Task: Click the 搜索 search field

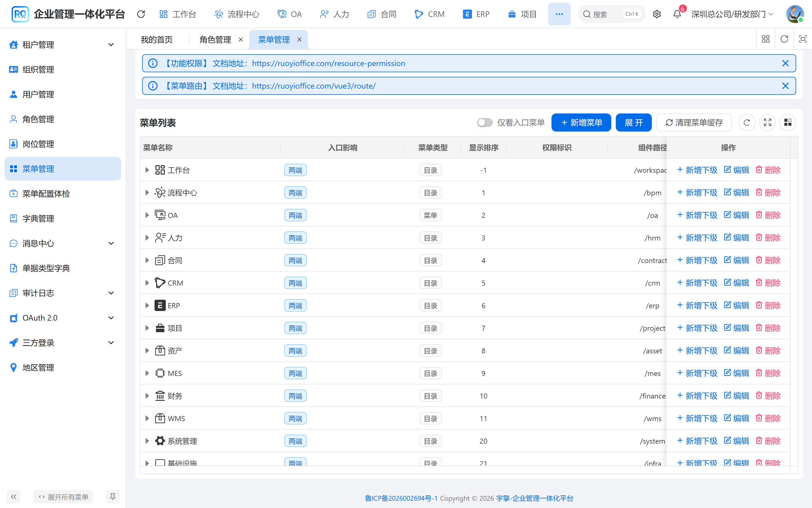Action: [x=611, y=14]
